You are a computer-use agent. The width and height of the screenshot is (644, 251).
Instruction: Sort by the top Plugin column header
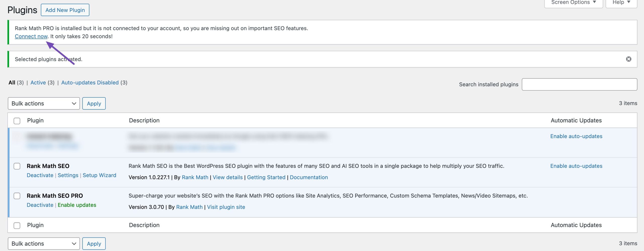tap(35, 120)
